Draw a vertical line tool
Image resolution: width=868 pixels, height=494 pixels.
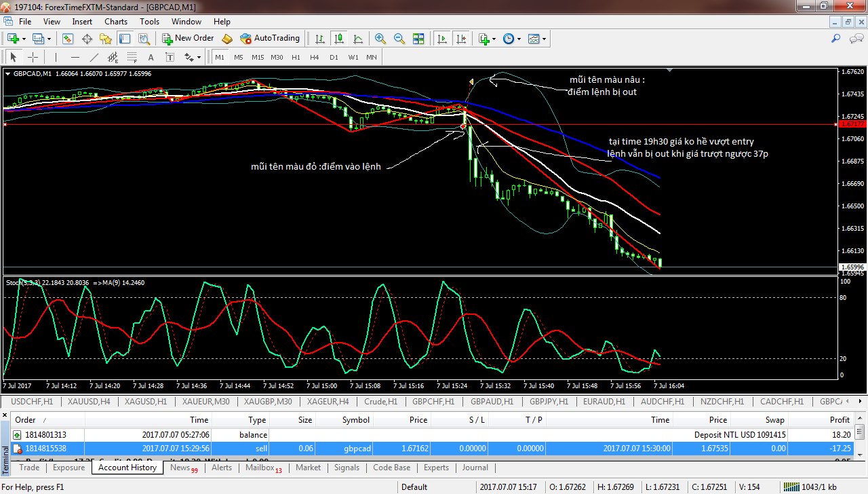pos(56,57)
